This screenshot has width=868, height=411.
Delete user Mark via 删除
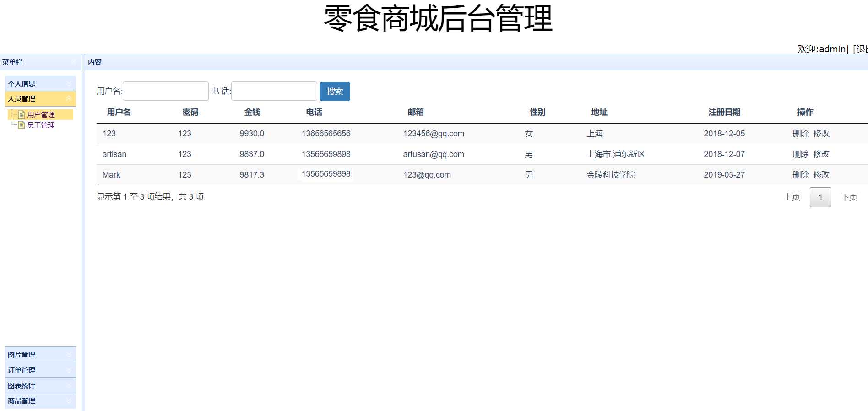click(x=801, y=175)
